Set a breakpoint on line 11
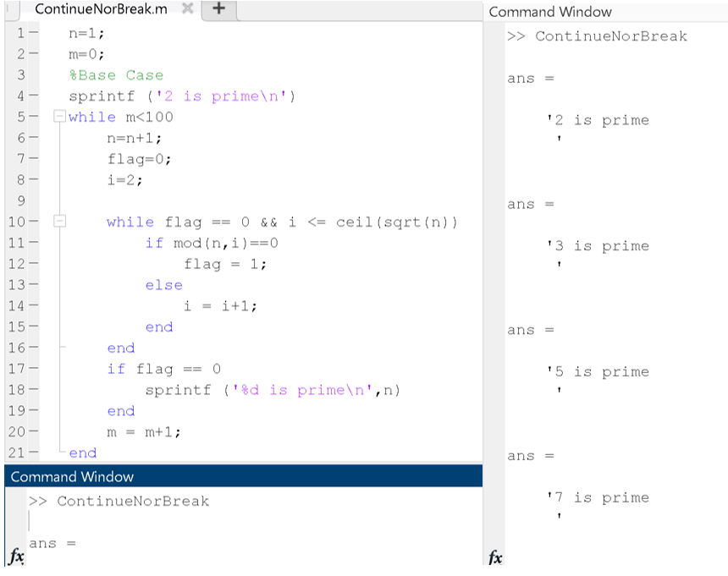Viewport: 728px width, 576px height. tap(33, 242)
